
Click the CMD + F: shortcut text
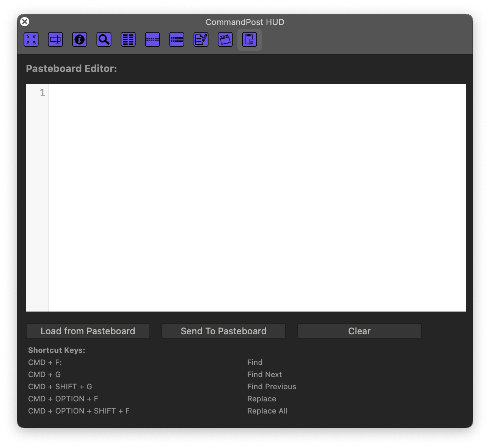click(45, 362)
